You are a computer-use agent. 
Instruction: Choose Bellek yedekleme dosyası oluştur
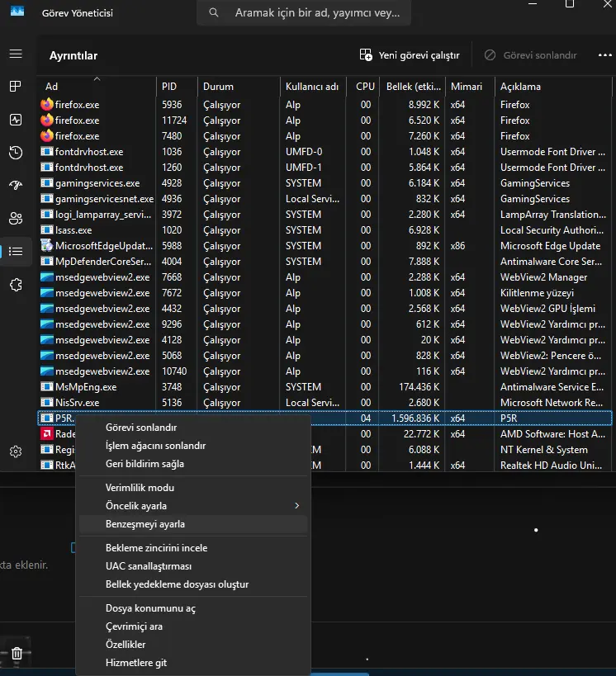click(x=193, y=584)
